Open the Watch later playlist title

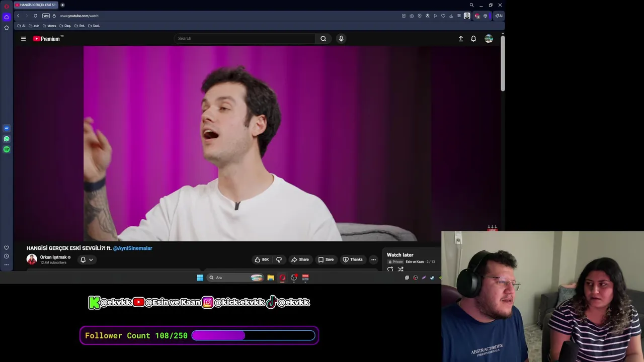400,255
